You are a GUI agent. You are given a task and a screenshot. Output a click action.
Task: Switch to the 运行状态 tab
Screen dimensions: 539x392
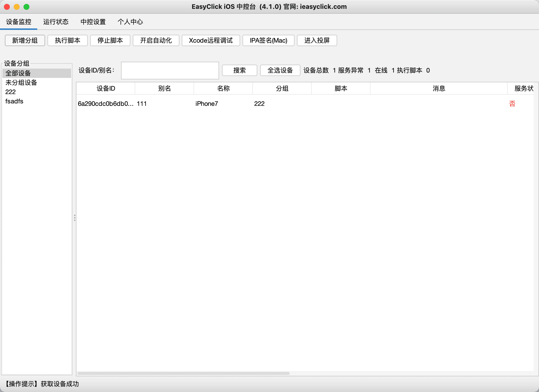56,22
